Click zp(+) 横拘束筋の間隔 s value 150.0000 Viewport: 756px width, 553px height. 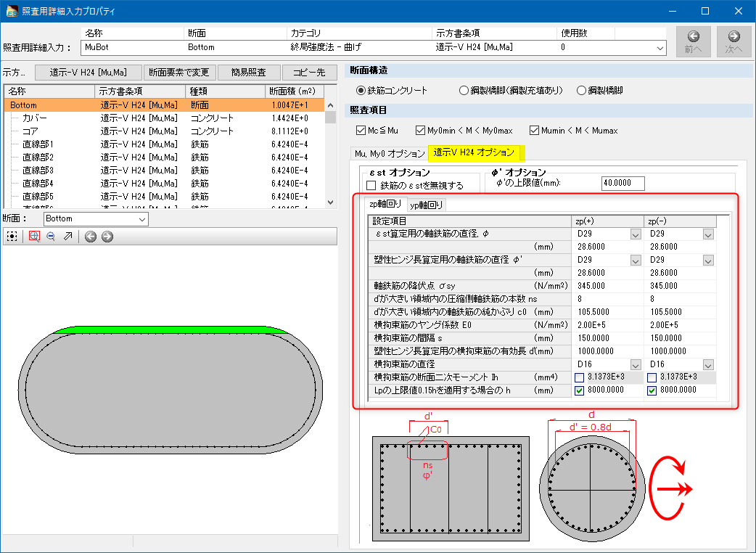click(607, 338)
